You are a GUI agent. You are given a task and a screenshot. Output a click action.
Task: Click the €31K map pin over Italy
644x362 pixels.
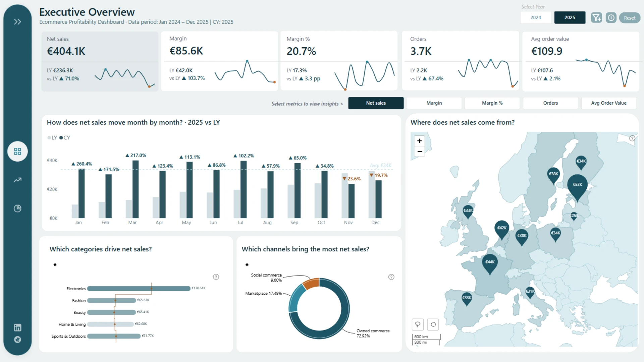point(530,292)
